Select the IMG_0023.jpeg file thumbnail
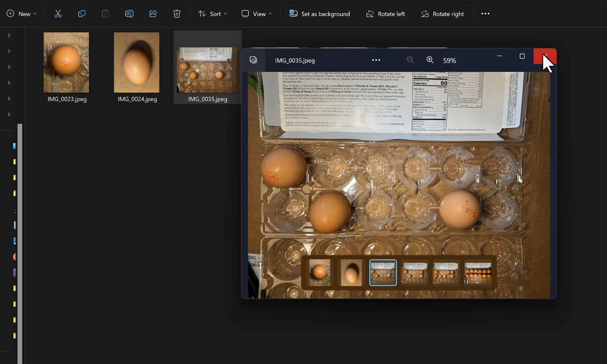Image resolution: width=607 pixels, height=364 pixels. tap(66, 63)
